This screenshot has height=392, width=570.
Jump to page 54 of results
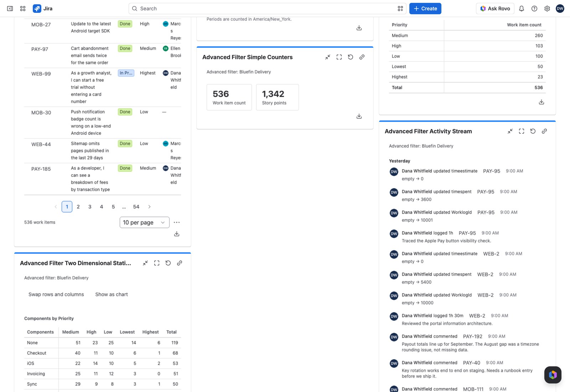point(136,207)
